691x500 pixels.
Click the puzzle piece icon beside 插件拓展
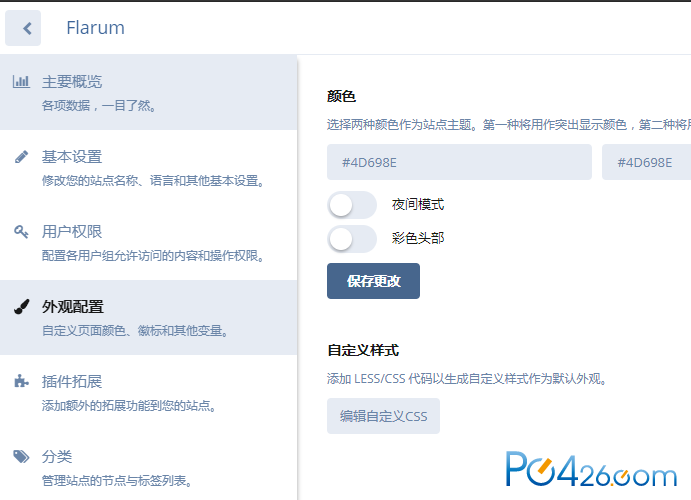21,381
